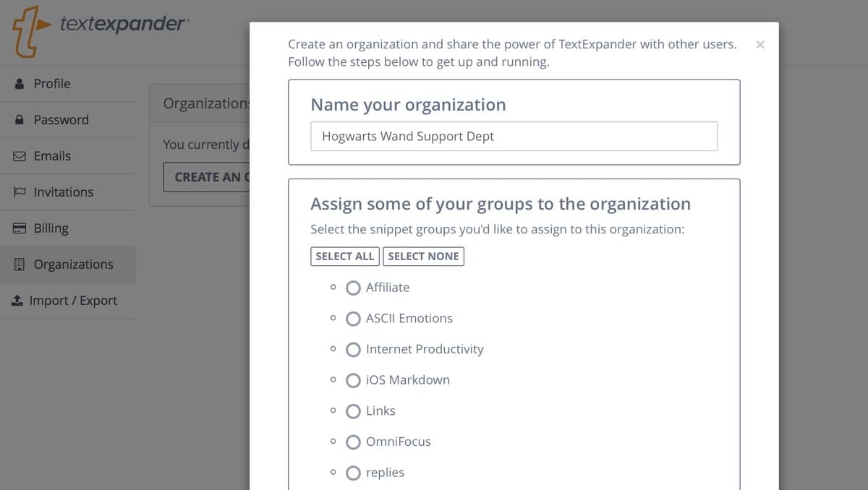Click the Billing credit card icon
This screenshot has width=868, height=490.
click(x=20, y=228)
